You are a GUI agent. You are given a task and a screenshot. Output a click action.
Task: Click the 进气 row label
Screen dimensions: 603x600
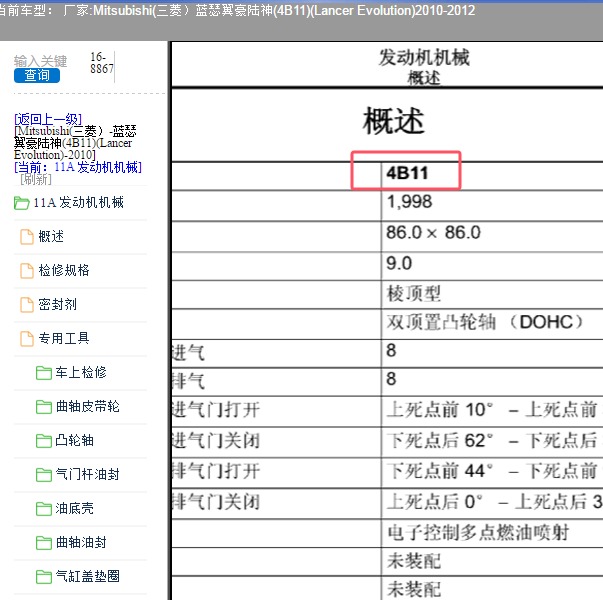pos(188,353)
